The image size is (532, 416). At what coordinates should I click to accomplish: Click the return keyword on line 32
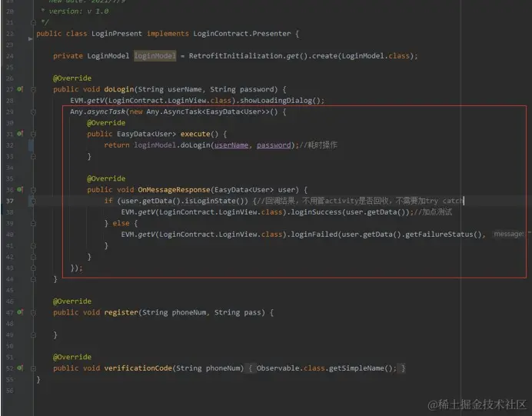click(117, 145)
